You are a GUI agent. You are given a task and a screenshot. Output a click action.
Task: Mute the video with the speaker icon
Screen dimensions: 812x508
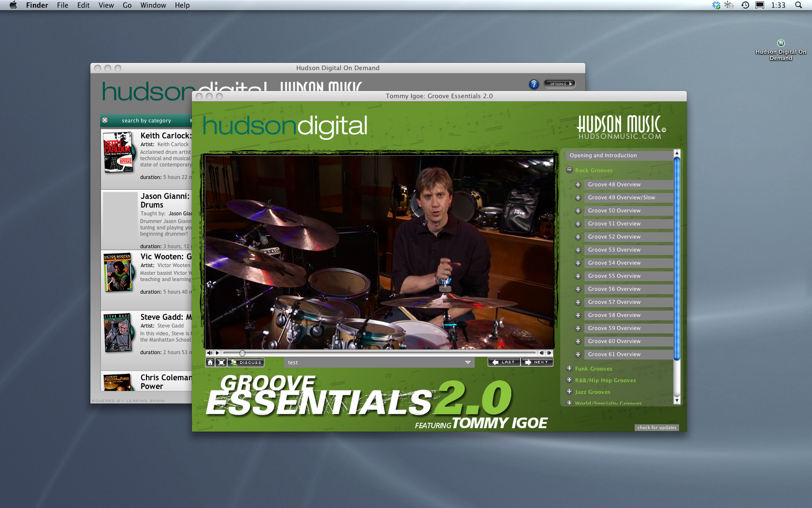pos(209,353)
